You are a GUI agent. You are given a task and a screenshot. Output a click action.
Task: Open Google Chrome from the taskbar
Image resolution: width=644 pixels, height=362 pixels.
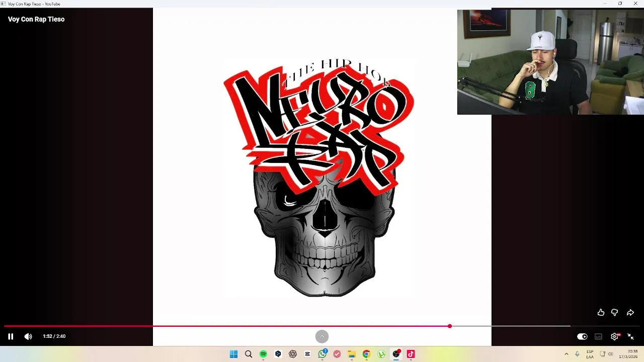(x=366, y=354)
